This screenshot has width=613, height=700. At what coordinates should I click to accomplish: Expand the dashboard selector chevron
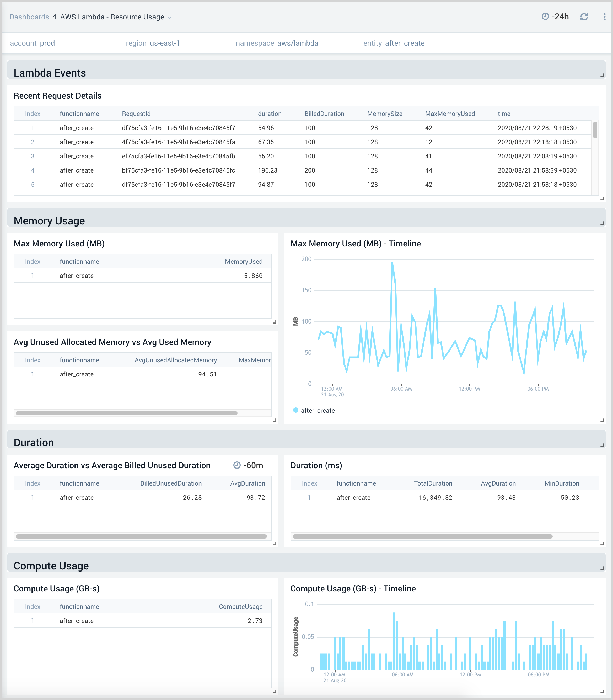[170, 17]
